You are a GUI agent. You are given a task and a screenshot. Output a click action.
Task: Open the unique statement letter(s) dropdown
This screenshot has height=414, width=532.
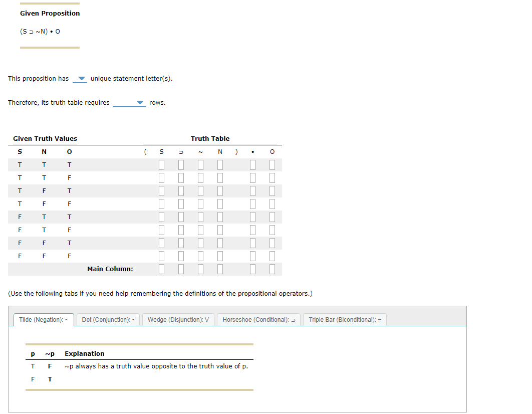pos(80,78)
